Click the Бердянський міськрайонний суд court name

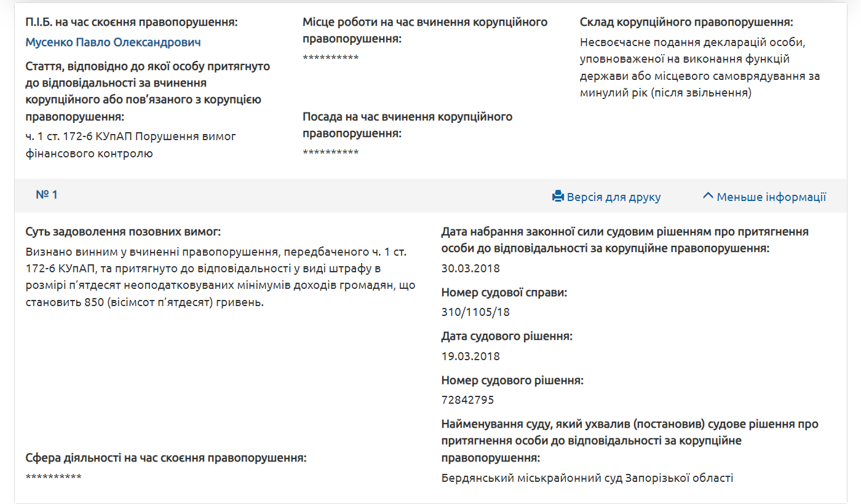point(586,477)
